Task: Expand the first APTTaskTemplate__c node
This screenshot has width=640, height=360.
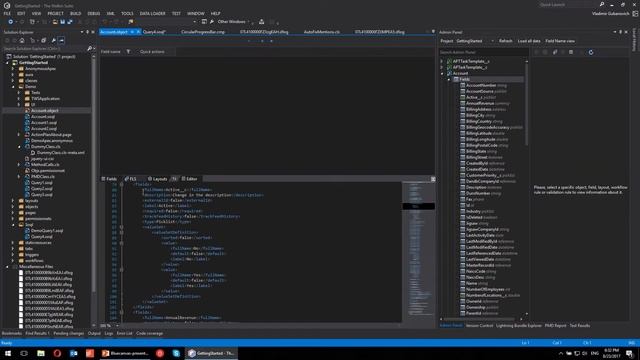Action: click(442, 61)
